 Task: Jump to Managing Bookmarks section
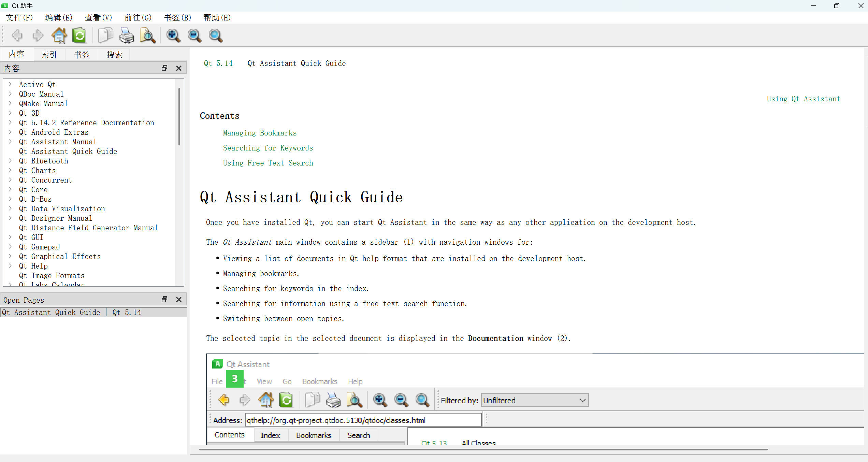pos(260,133)
